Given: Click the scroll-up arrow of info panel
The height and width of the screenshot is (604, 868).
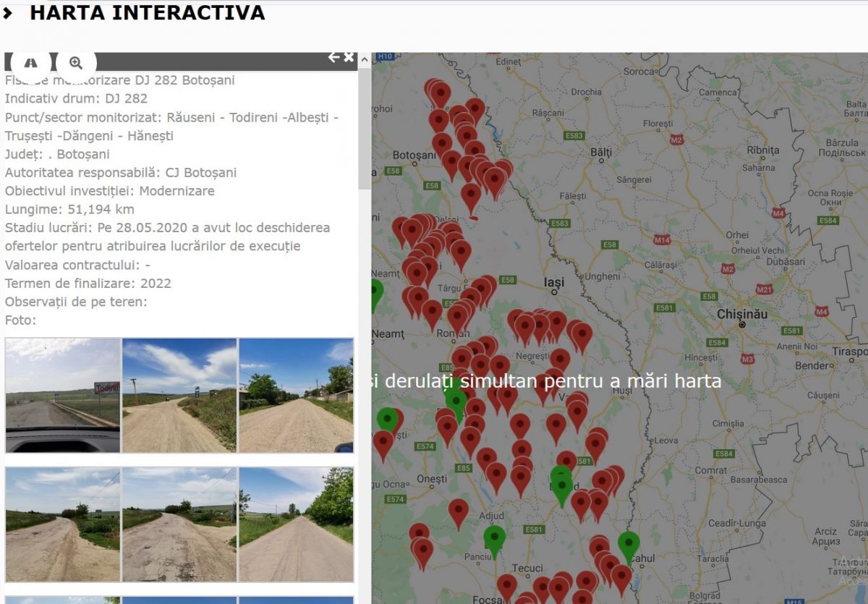Looking at the screenshot, I should (x=365, y=59).
